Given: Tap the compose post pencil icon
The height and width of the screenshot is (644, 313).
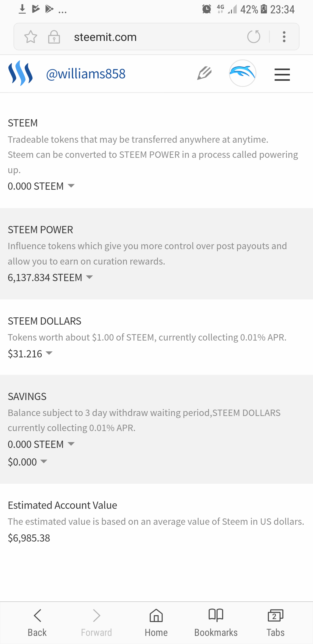Looking at the screenshot, I should (204, 73).
